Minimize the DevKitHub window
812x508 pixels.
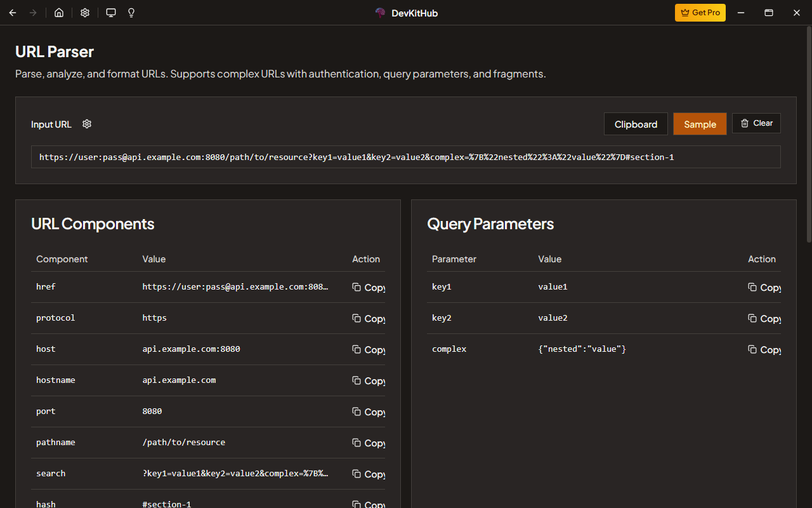(741, 13)
